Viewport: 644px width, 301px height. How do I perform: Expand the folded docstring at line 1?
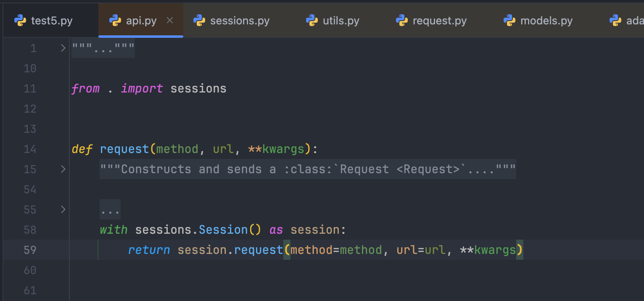click(x=63, y=48)
